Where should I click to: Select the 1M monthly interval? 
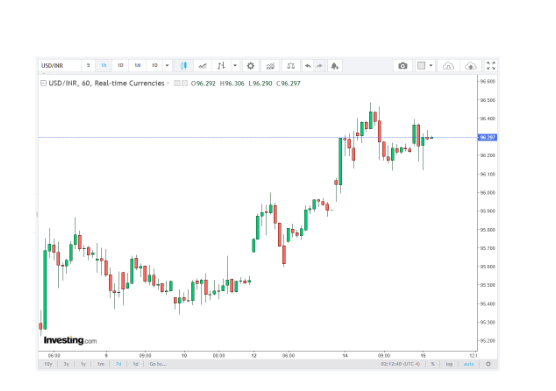click(x=155, y=66)
